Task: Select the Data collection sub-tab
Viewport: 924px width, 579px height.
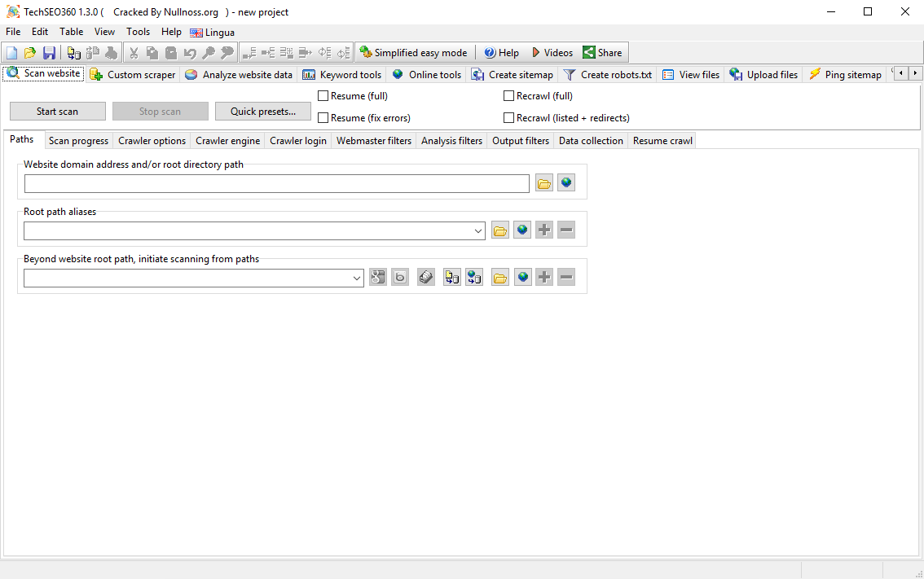Action: (591, 141)
